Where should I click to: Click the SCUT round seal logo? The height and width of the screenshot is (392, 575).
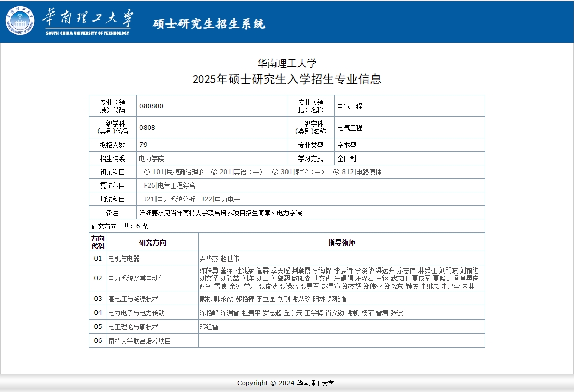[20, 21]
